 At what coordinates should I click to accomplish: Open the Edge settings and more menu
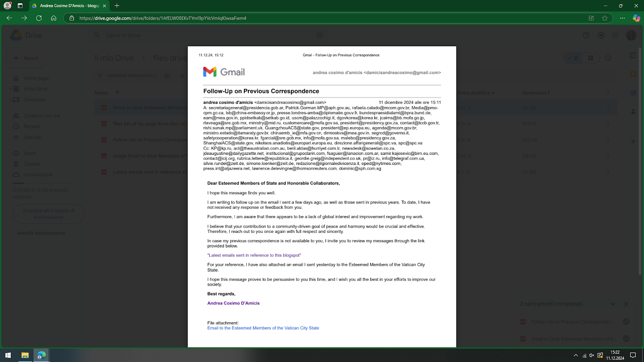coord(623,18)
